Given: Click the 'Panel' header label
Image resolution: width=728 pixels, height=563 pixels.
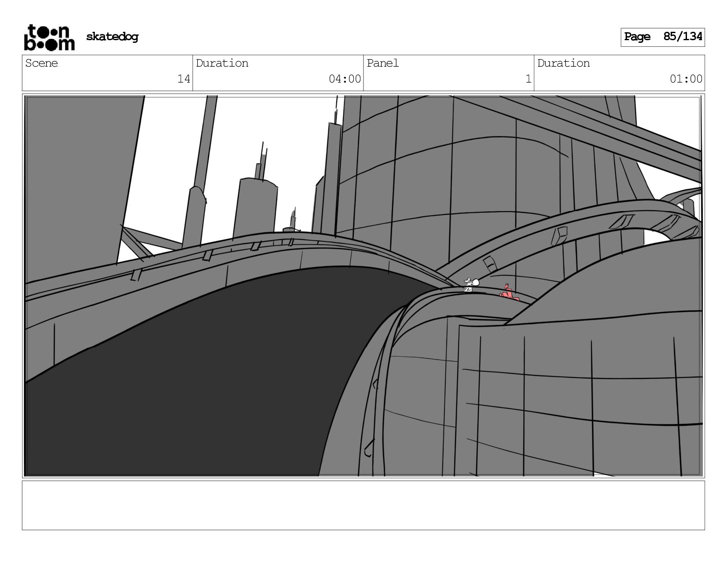Looking at the screenshot, I should click(383, 63).
